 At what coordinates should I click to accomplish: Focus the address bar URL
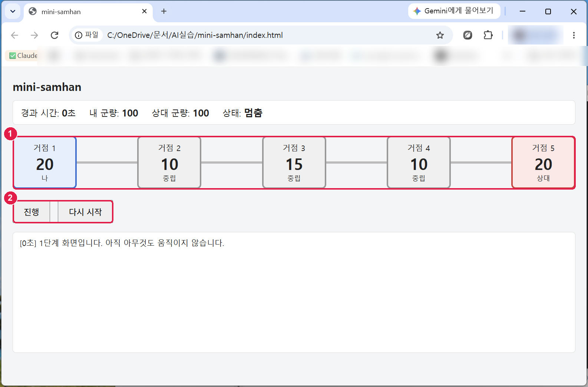[195, 35]
